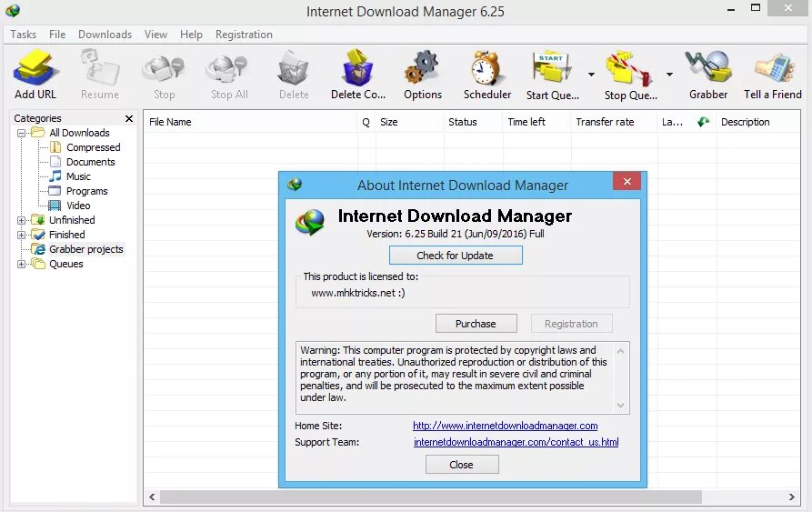Click the Tell a Friend icon
Viewport: 812px width, 512px height.
coord(773,74)
